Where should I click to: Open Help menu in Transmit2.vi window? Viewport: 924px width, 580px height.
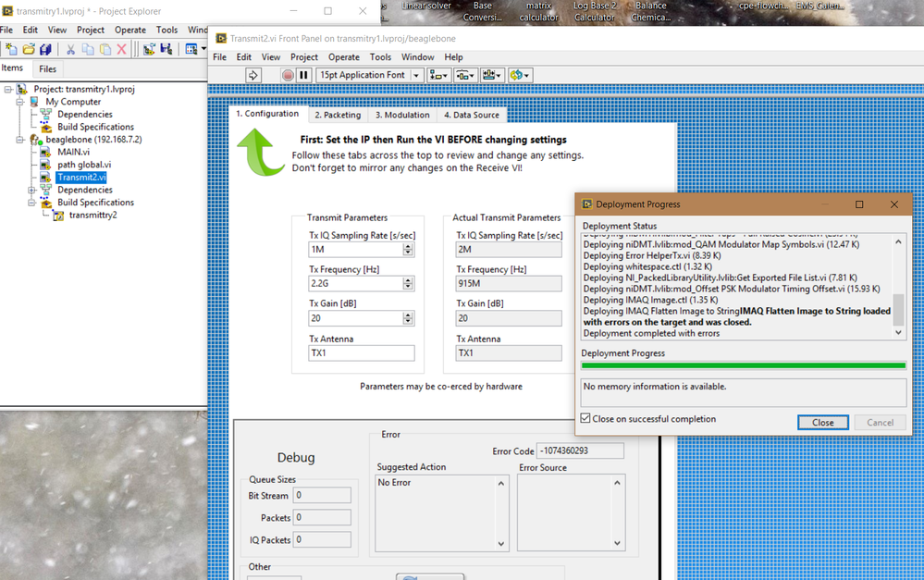pos(454,57)
